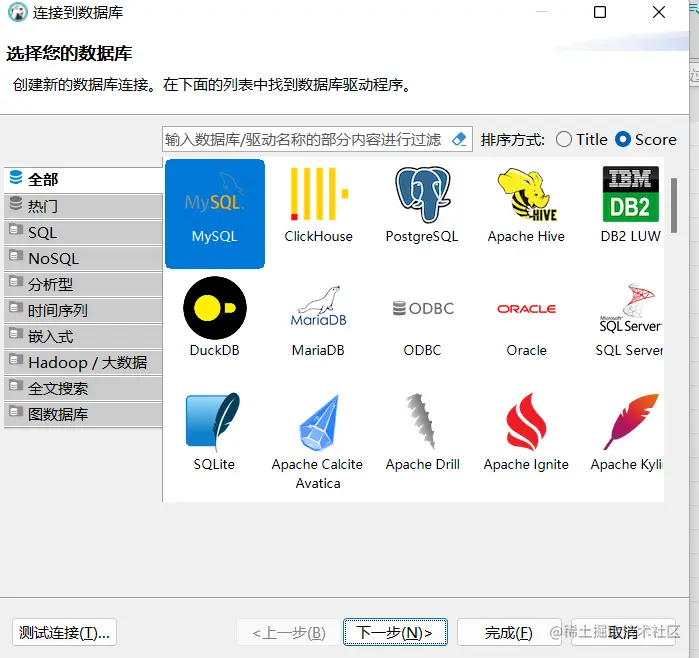Select the MySQL database driver
Screen dimensions: 699x658
(x=214, y=214)
